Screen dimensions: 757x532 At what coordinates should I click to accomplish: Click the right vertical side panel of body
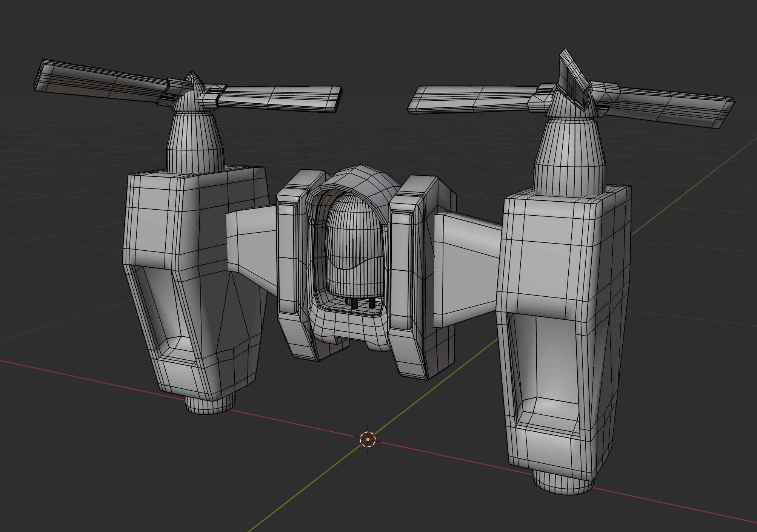click(x=401, y=268)
